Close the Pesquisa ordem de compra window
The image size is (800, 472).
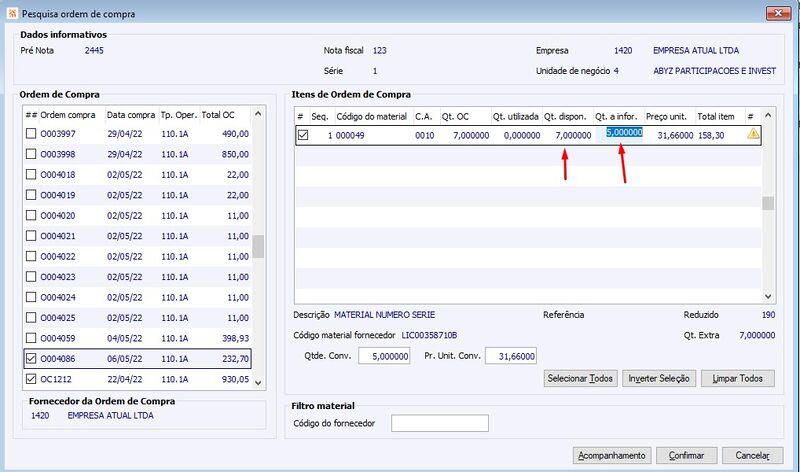[x=779, y=13]
